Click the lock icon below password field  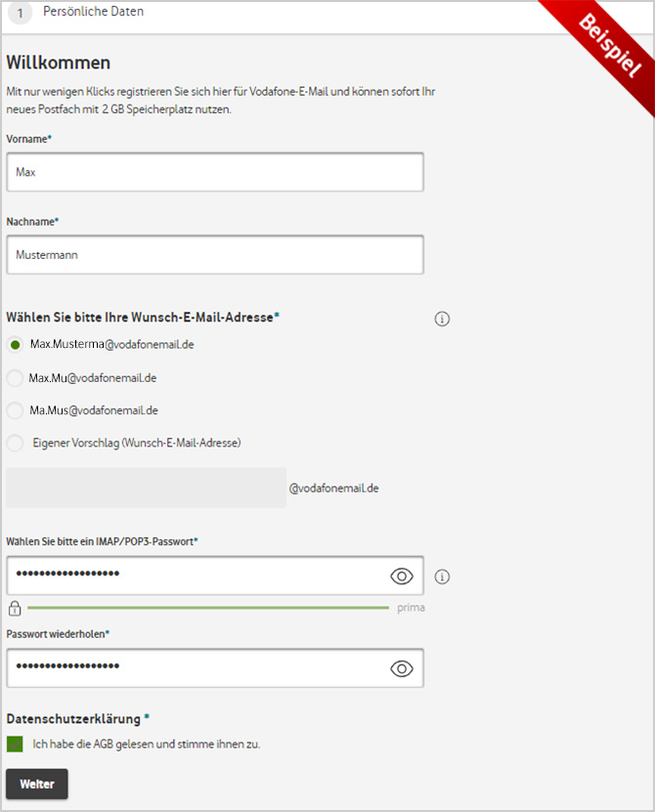pos(15,609)
